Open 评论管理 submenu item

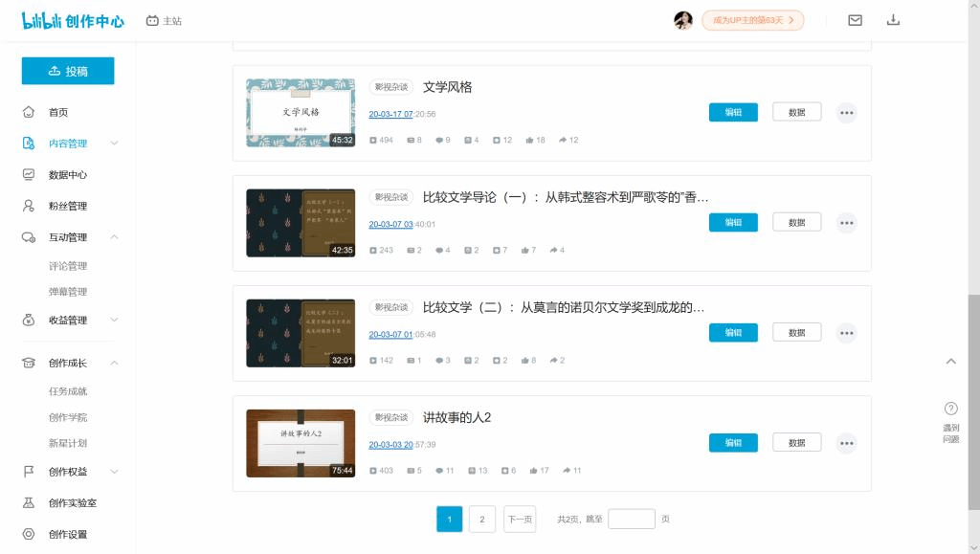68,266
